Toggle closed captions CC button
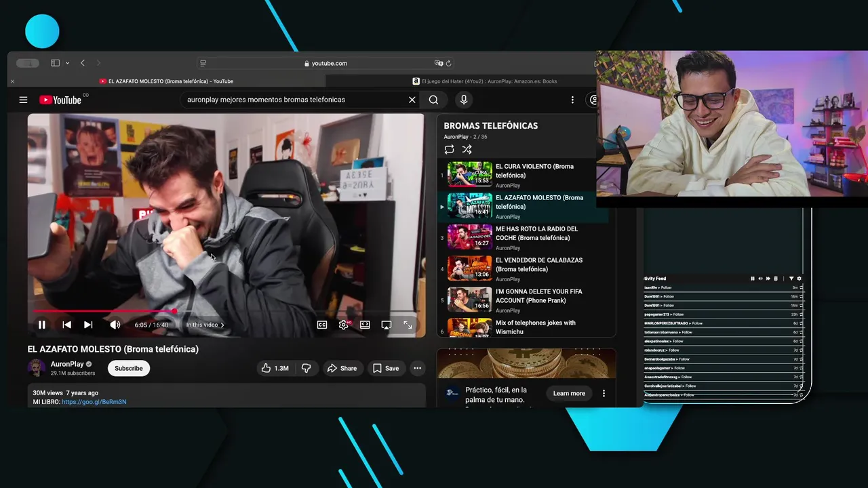Screen dimensions: 868x488 click(322, 325)
